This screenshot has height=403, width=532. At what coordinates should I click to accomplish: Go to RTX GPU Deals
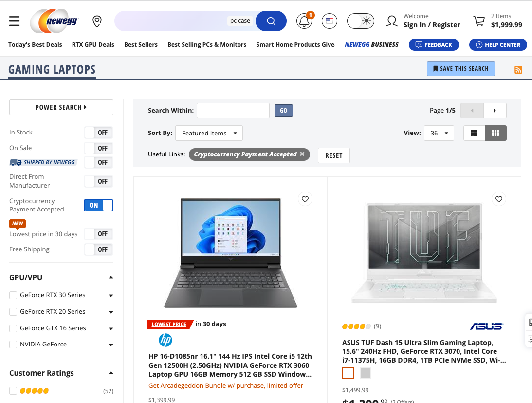[x=93, y=45]
